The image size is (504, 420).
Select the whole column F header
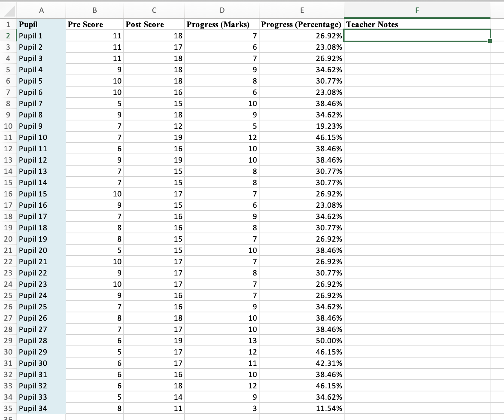tap(417, 11)
